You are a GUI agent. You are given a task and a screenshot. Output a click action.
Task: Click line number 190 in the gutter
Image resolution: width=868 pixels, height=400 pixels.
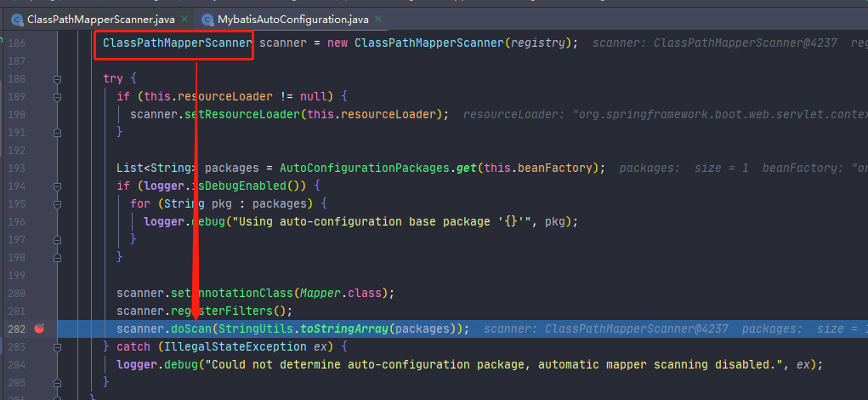(x=17, y=115)
